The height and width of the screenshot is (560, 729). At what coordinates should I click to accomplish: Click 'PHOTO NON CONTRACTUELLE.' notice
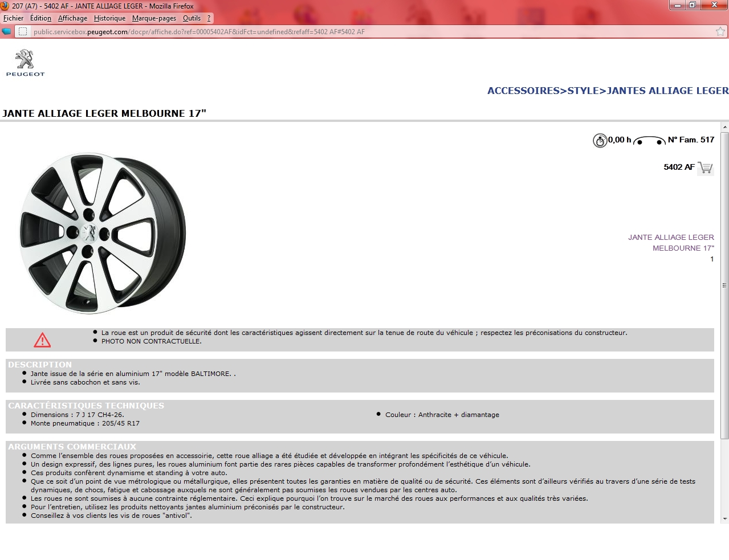[151, 341]
